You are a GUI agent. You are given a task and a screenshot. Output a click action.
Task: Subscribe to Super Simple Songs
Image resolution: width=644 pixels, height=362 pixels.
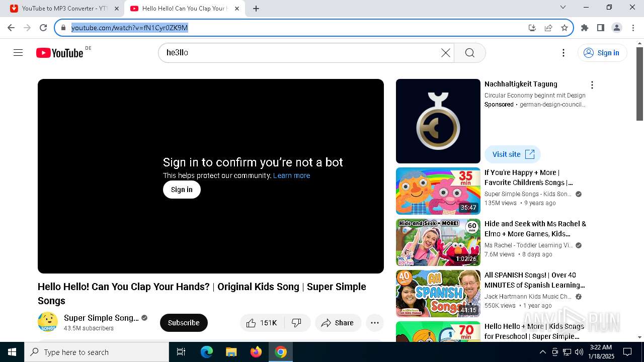(184, 323)
